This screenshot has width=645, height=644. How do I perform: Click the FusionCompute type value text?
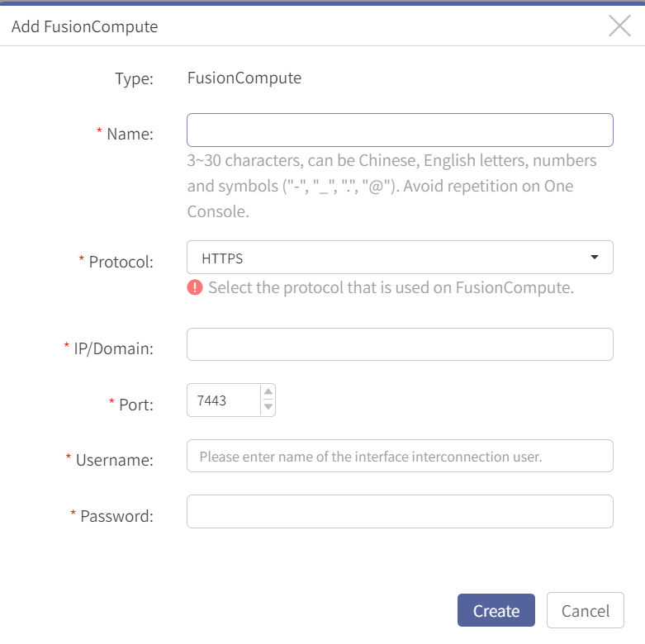tap(244, 78)
